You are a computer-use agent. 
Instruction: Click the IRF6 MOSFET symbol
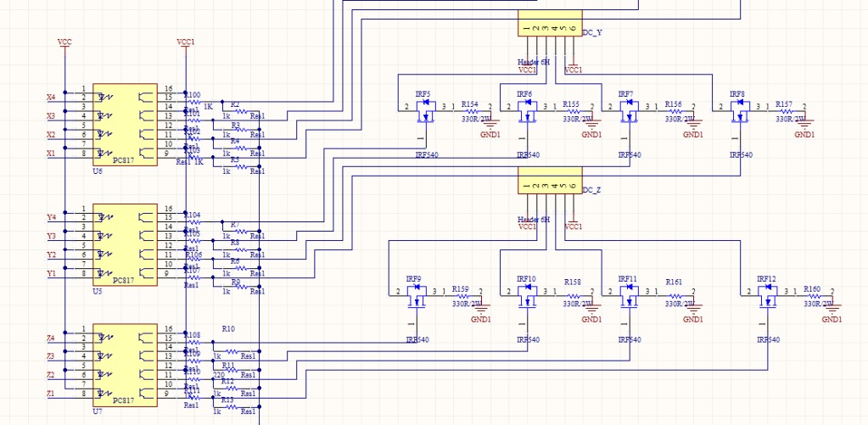[x=527, y=111]
